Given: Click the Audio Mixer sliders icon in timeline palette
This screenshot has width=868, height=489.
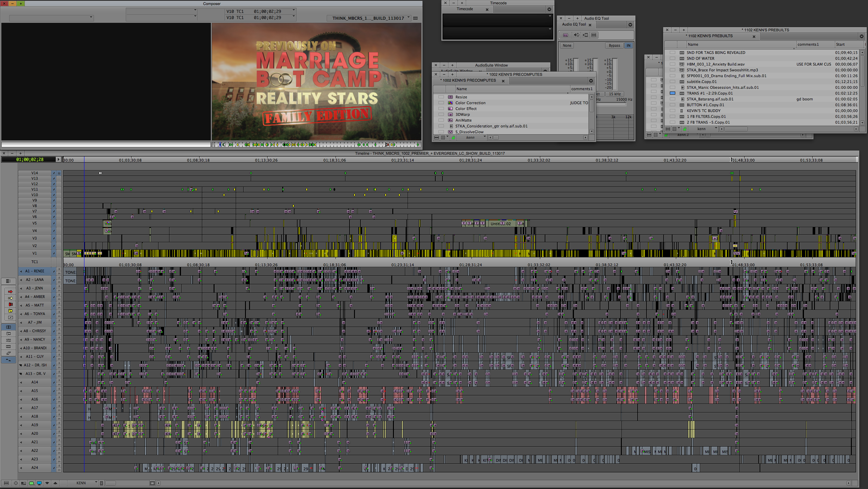Looking at the screenshot, I should 8,340.
